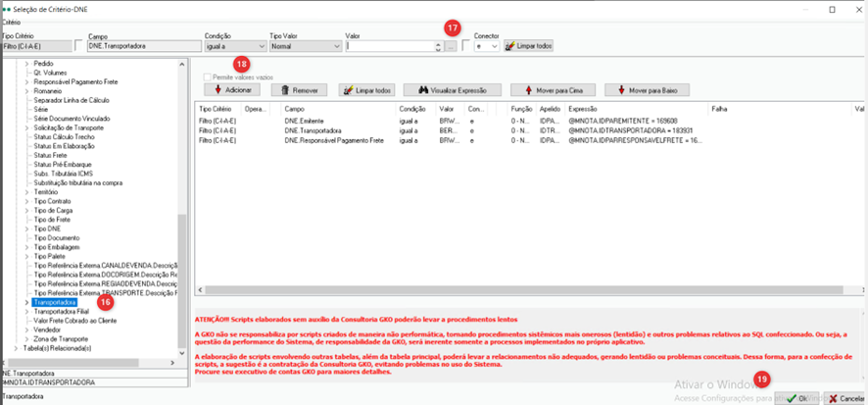868x405 pixels.
Task: Select Transportadora Filial tree item
Action: tap(61, 312)
